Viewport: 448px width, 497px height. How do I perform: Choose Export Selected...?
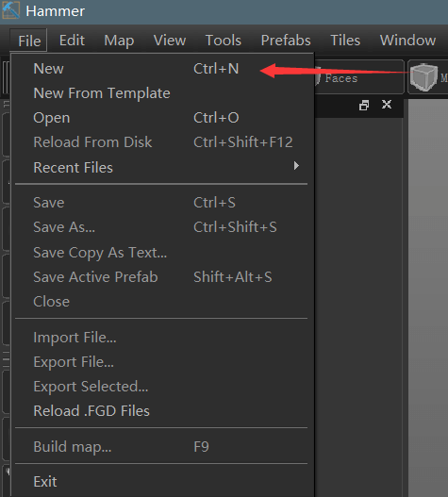[x=161, y=387]
